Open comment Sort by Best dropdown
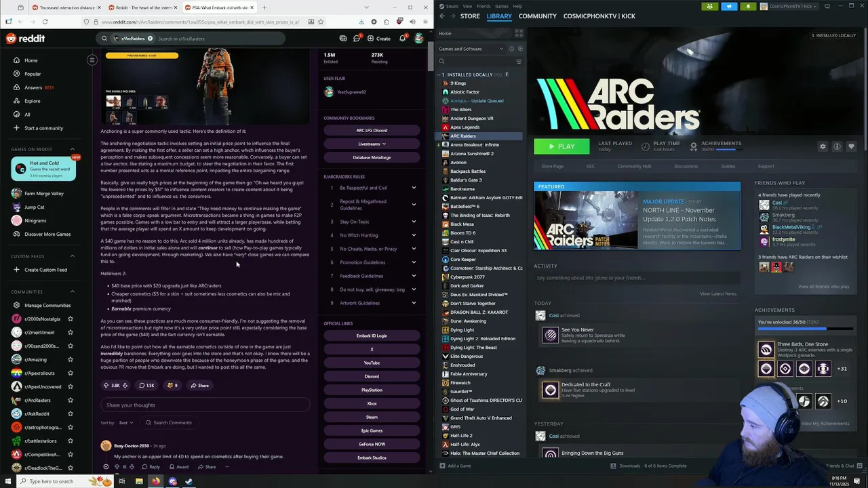The image size is (868, 488). (x=126, y=423)
